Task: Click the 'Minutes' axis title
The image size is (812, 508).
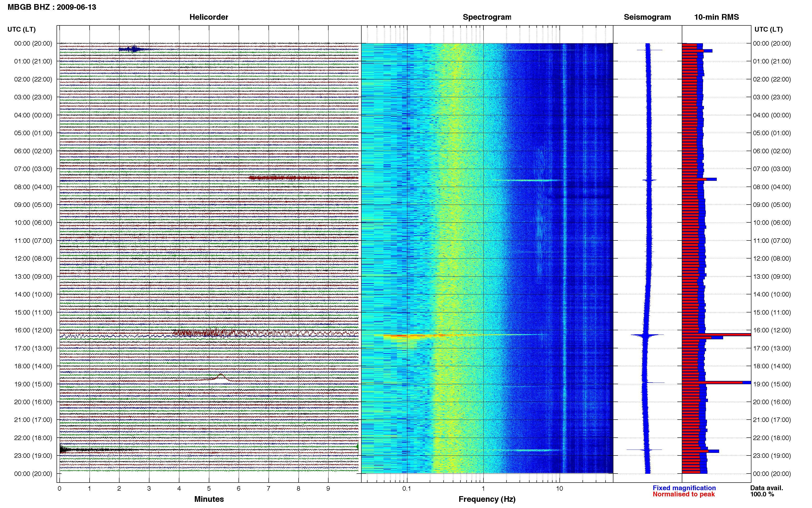Action: click(209, 499)
